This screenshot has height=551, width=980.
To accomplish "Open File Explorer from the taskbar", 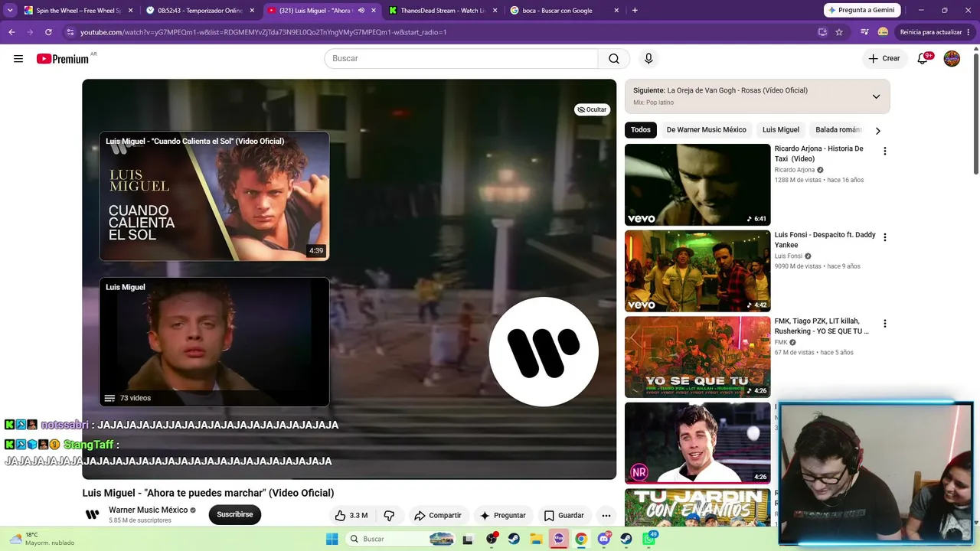I will pyautogui.click(x=537, y=539).
